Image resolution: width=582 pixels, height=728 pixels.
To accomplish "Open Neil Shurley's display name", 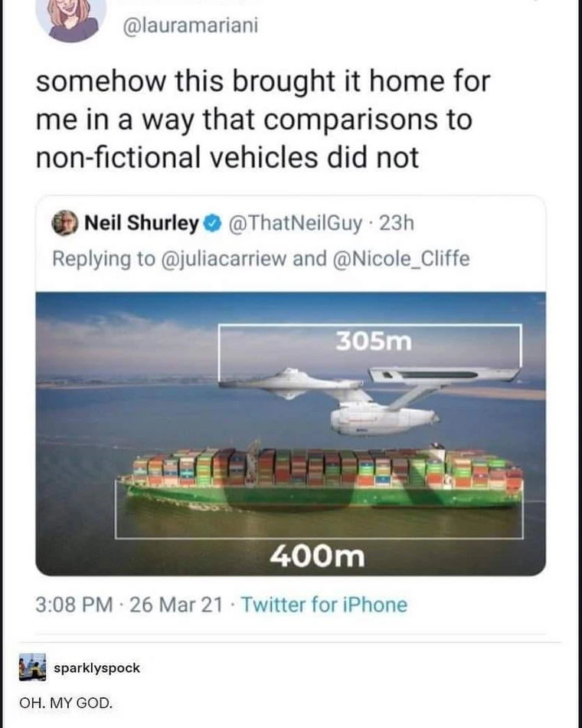I will 142,224.
